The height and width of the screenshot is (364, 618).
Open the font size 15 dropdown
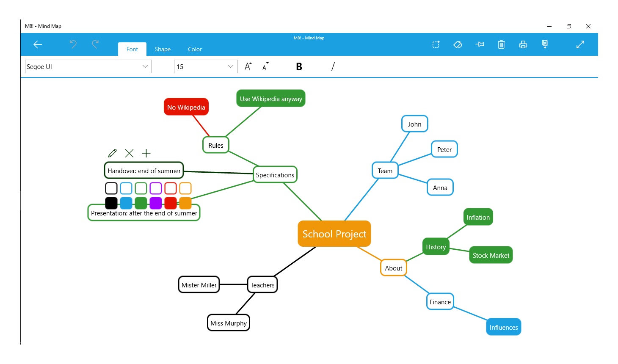click(206, 66)
